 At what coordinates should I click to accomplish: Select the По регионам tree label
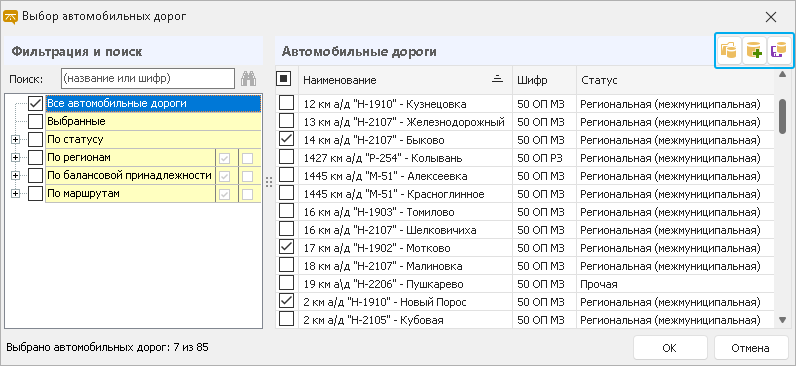(130, 157)
